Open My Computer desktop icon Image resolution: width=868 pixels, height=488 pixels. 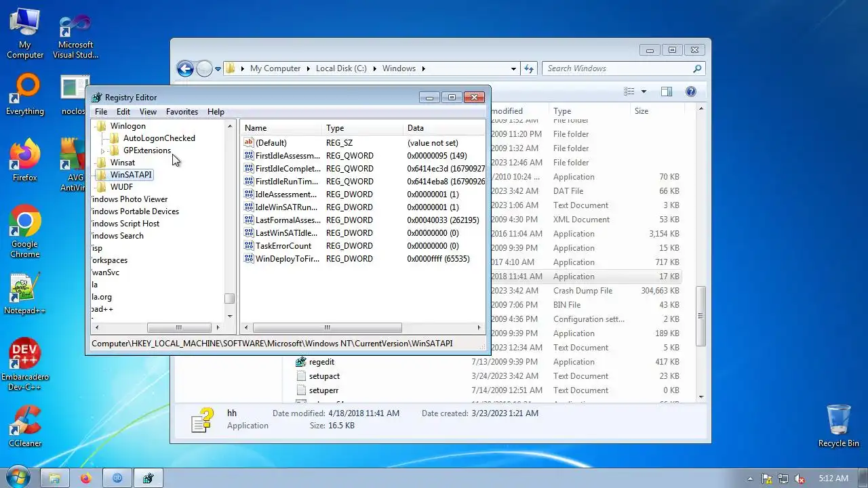click(24, 33)
